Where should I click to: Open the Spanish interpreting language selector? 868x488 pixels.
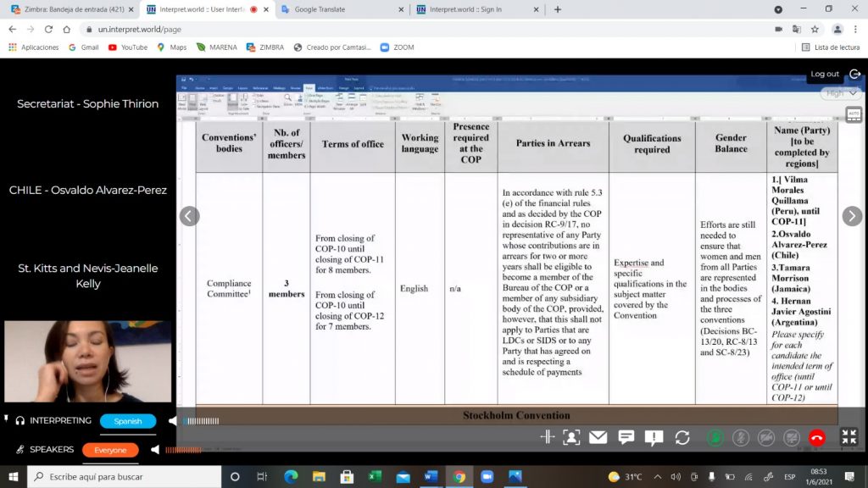(128, 421)
